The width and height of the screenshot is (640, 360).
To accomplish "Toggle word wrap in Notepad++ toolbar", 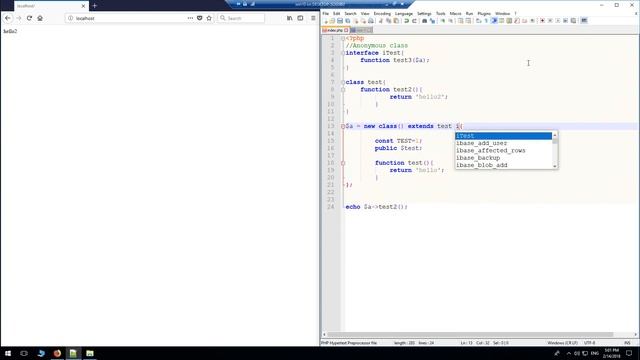I will [x=478, y=20].
